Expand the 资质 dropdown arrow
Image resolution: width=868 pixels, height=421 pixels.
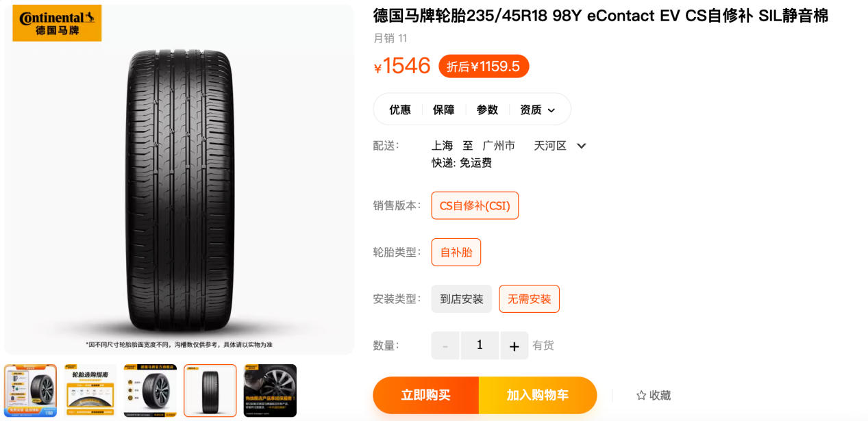tap(551, 110)
